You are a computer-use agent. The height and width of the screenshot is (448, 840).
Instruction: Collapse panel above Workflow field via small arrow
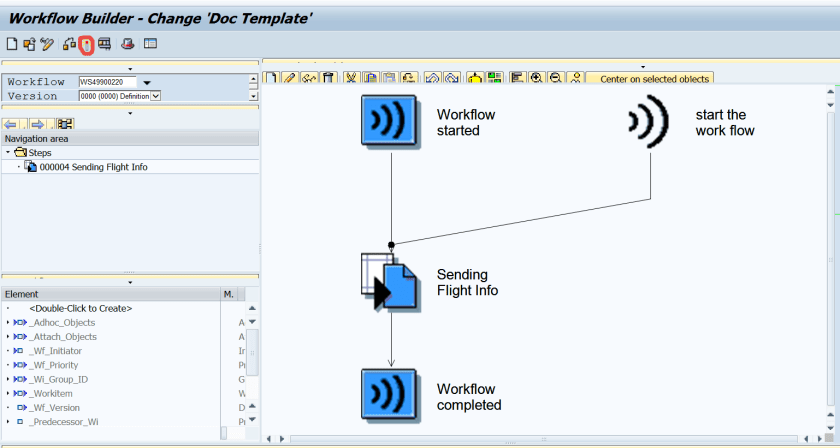[x=130, y=69]
